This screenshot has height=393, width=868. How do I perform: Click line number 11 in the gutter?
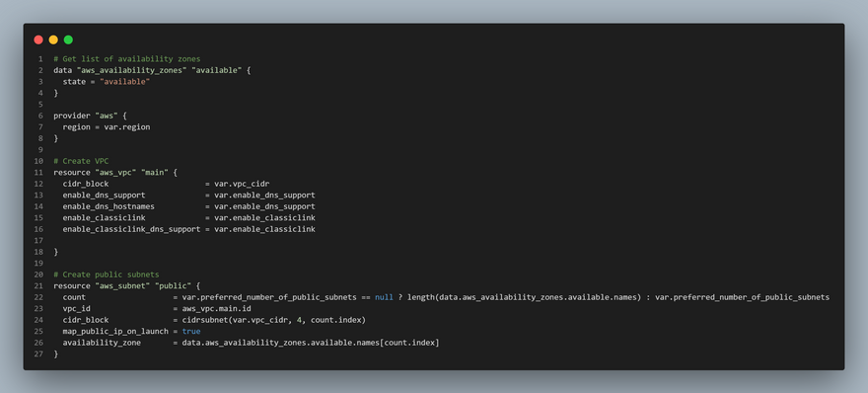(x=38, y=173)
